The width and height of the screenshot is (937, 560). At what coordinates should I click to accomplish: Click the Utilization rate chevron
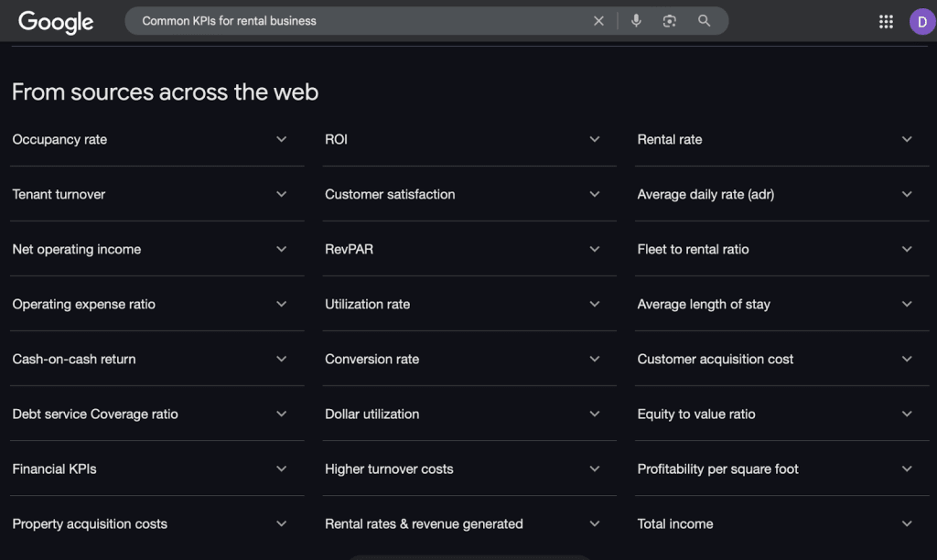(595, 304)
